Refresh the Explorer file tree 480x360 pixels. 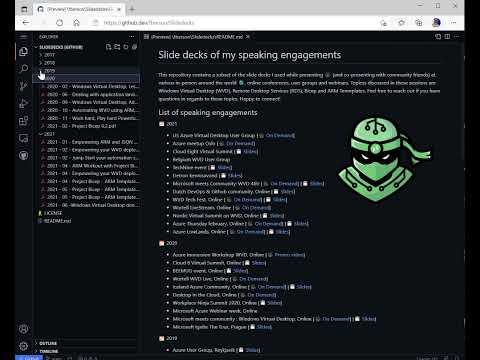(126, 47)
